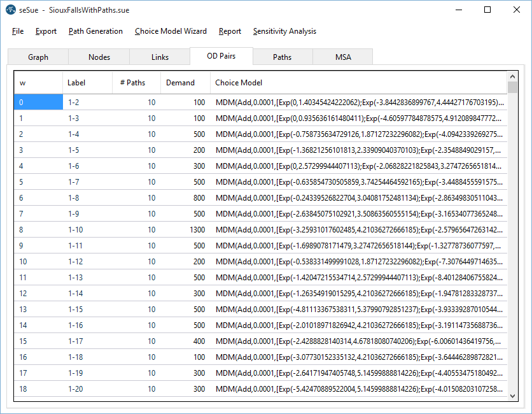Open the Path Generation menu

click(95, 31)
